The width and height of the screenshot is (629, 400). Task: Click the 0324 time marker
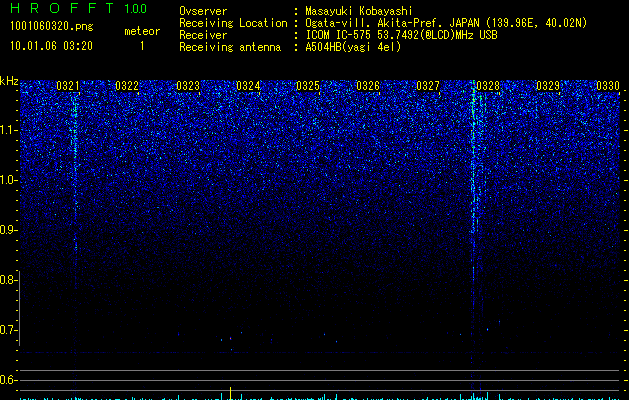coord(248,86)
